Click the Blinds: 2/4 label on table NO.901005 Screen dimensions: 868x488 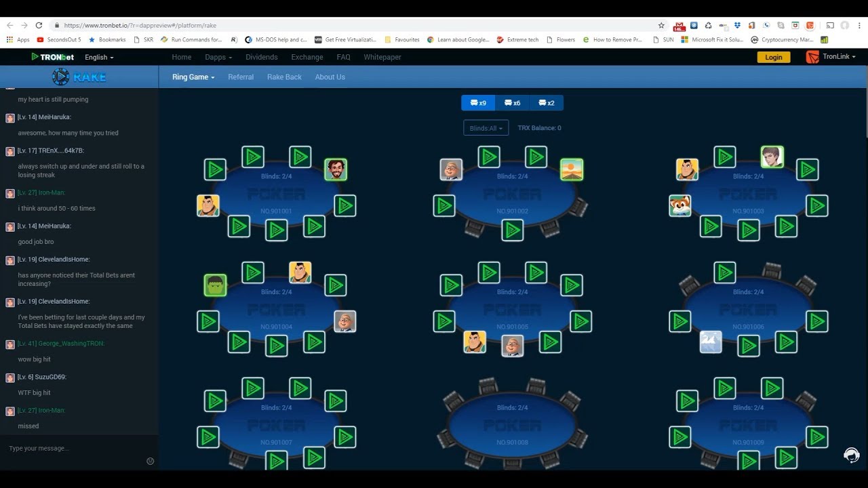(x=512, y=292)
